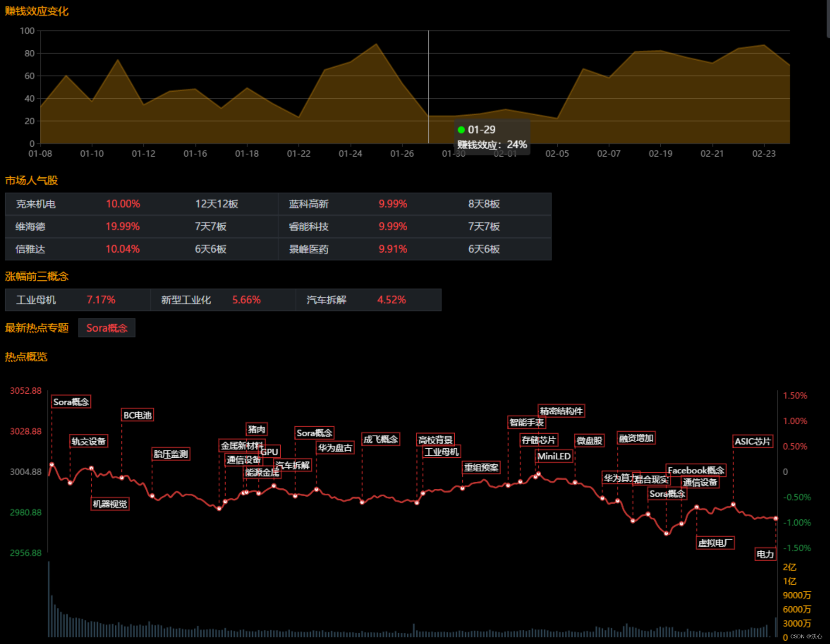Click the 02-19 date on profit-effect axis
Viewport: 830px width, 644px height.
[660, 154]
